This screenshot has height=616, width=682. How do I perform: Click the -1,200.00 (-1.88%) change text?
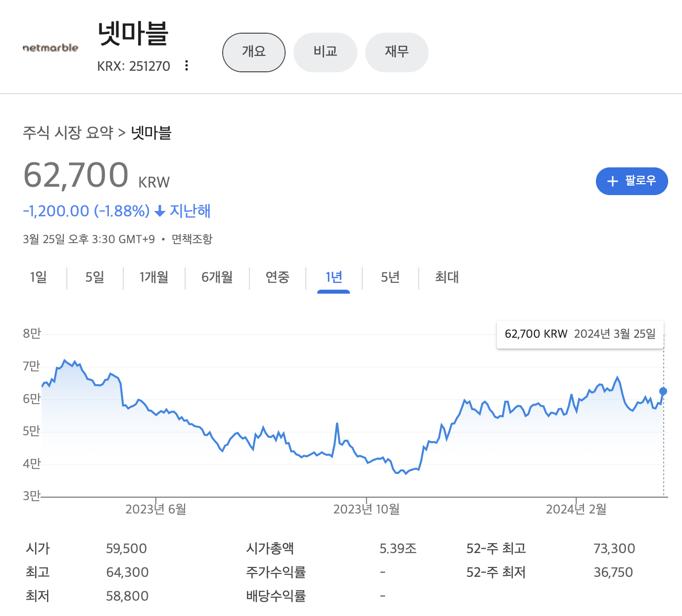(86, 211)
